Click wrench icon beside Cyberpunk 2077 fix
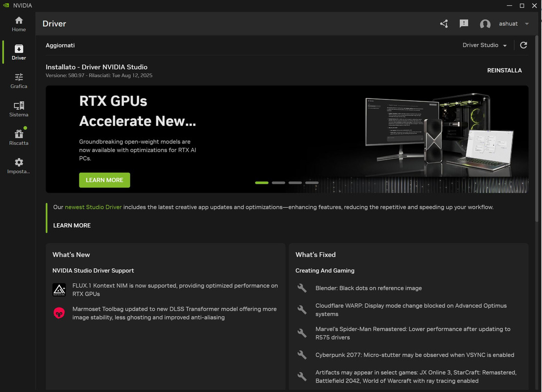Viewport: 542px width, 392px height. pos(302,355)
